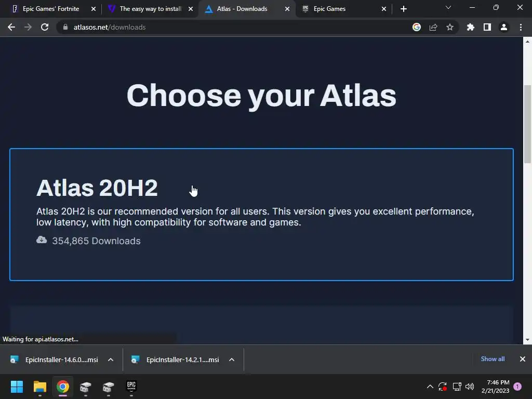Close the Atlas - Downloads tab

[287, 9]
